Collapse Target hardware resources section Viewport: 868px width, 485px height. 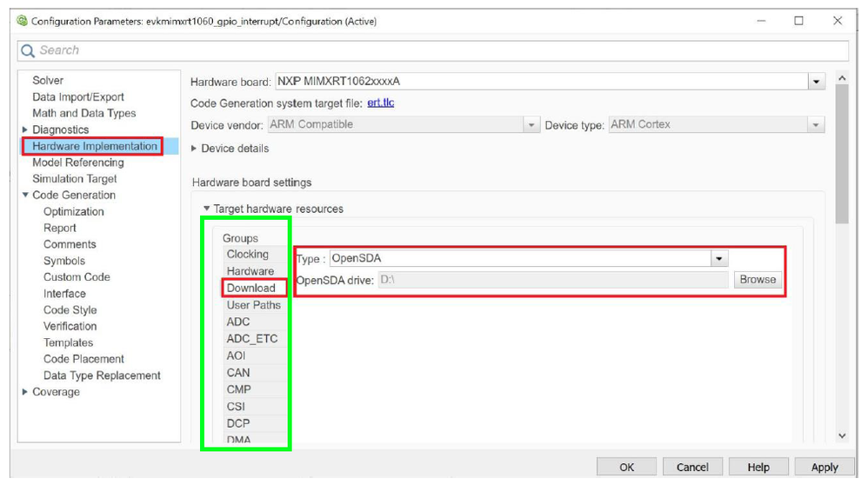(x=206, y=209)
